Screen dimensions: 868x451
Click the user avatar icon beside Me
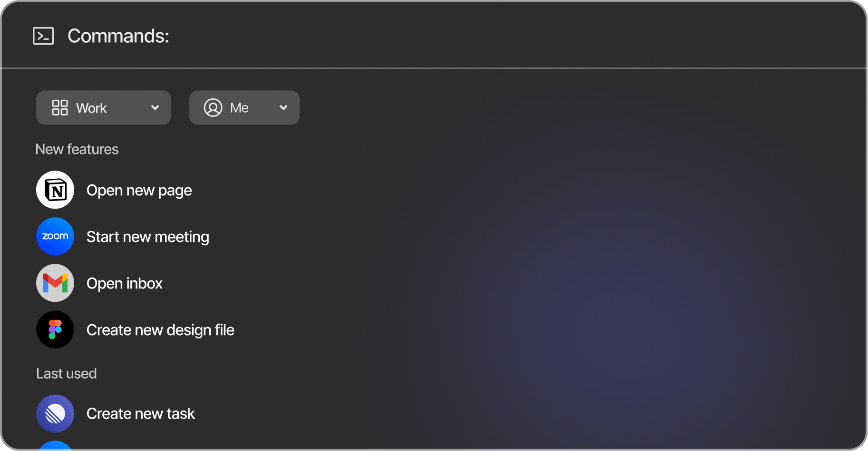tap(213, 108)
